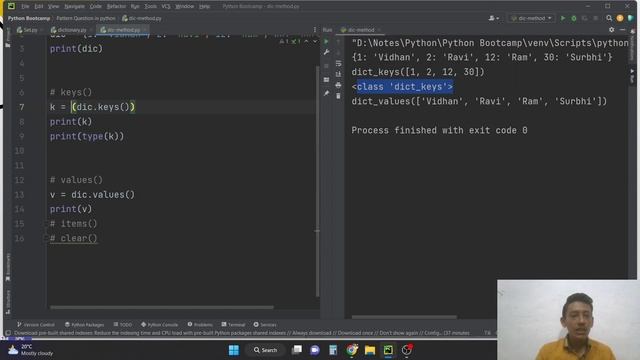Image resolution: width=640 pixels, height=360 pixels.
Task: Open the Version Control tool window
Action: 36,325
